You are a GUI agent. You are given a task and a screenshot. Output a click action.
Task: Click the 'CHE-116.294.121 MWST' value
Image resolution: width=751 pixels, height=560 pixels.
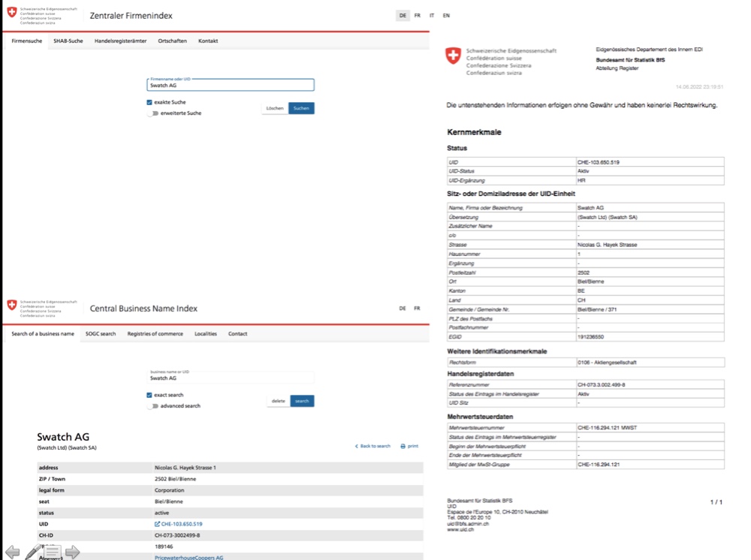(607, 428)
